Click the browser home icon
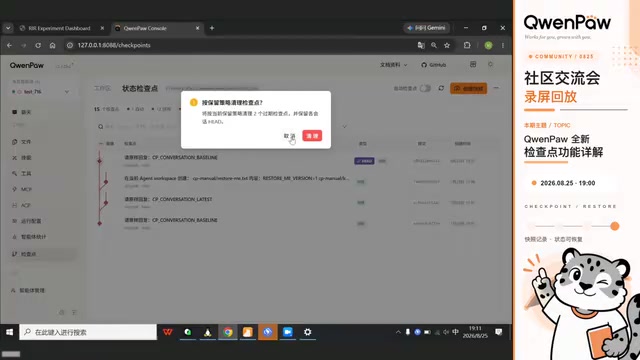This screenshot has width=640, height=360. 52,45
